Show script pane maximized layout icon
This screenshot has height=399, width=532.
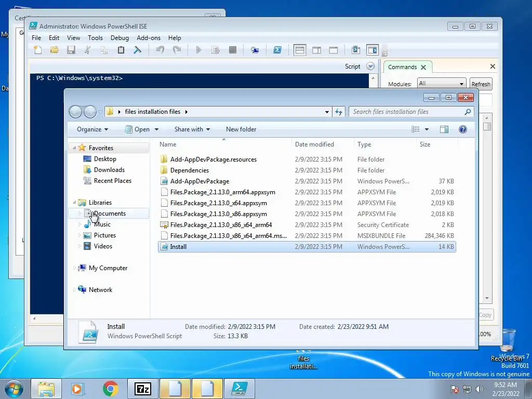tap(334, 50)
